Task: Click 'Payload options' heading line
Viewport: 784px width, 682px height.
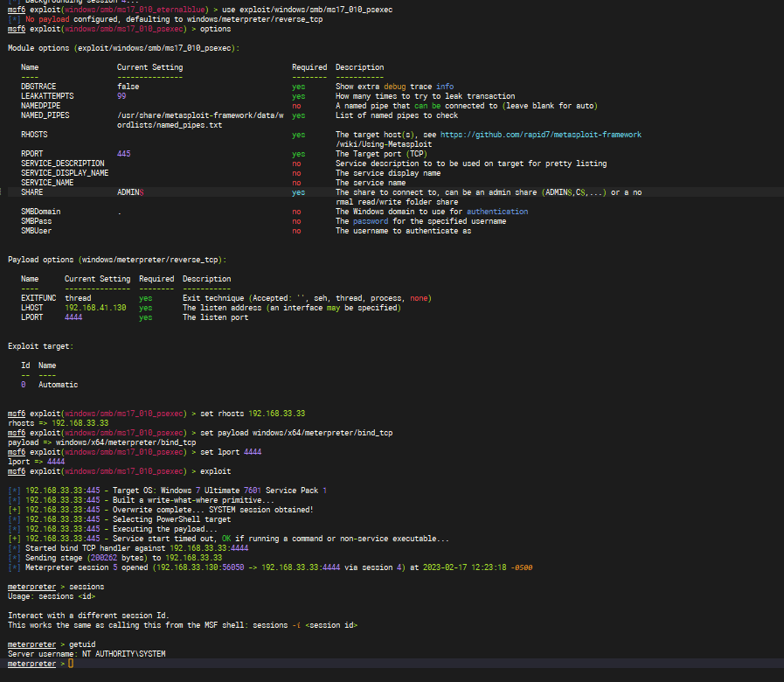Action: pyautogui.click(x=117, y=260)
